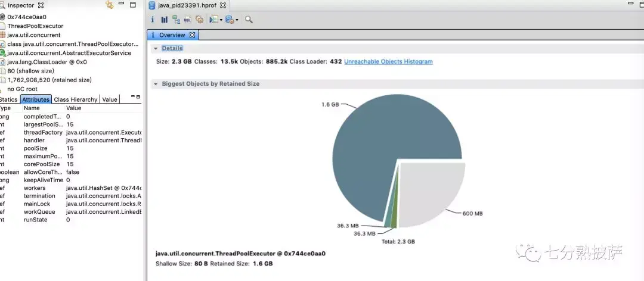
Task: Select the Attributes tab
Action: (36, 99)
